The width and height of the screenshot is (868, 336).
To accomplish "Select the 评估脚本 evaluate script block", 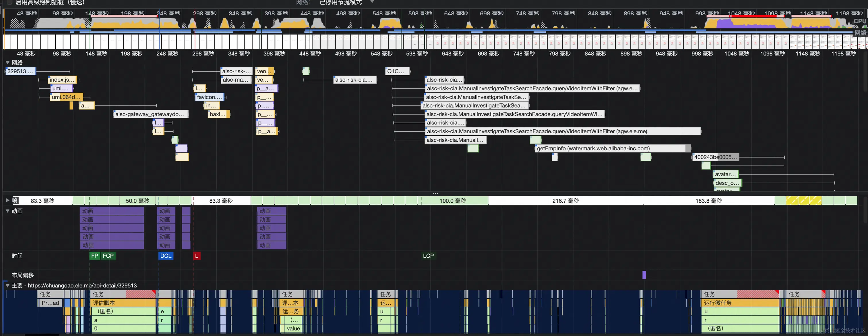I will pos(123,303).
